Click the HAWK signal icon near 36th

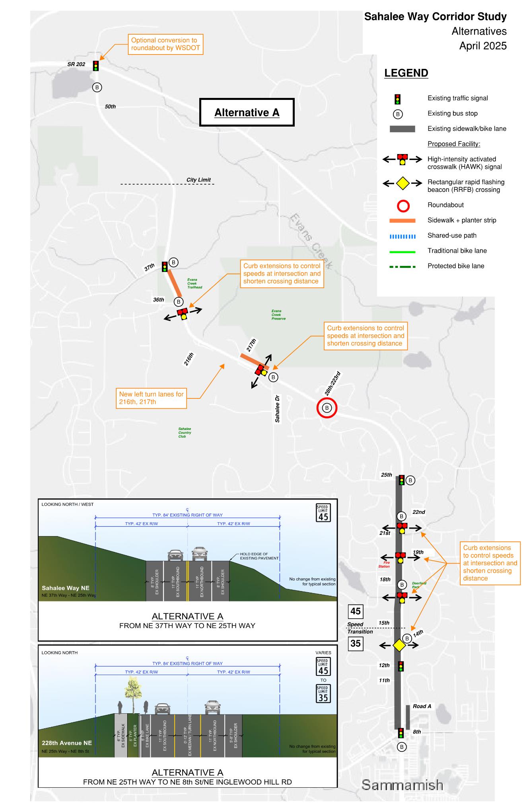coord(183,313)
